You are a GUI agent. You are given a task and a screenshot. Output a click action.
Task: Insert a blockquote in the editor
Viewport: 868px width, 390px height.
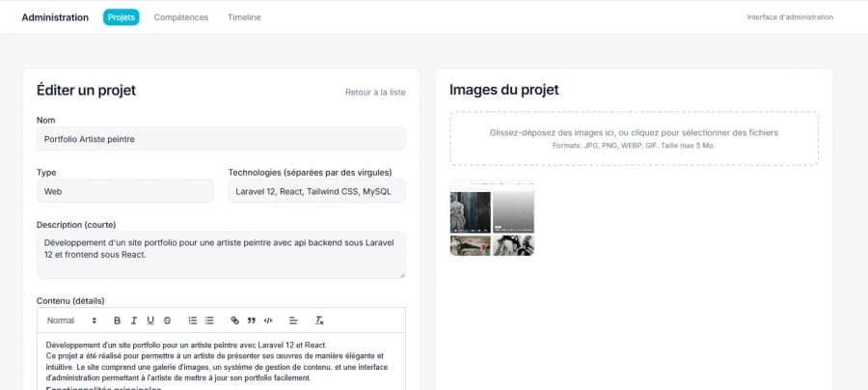pyautogui.click(x=252, y=320)
